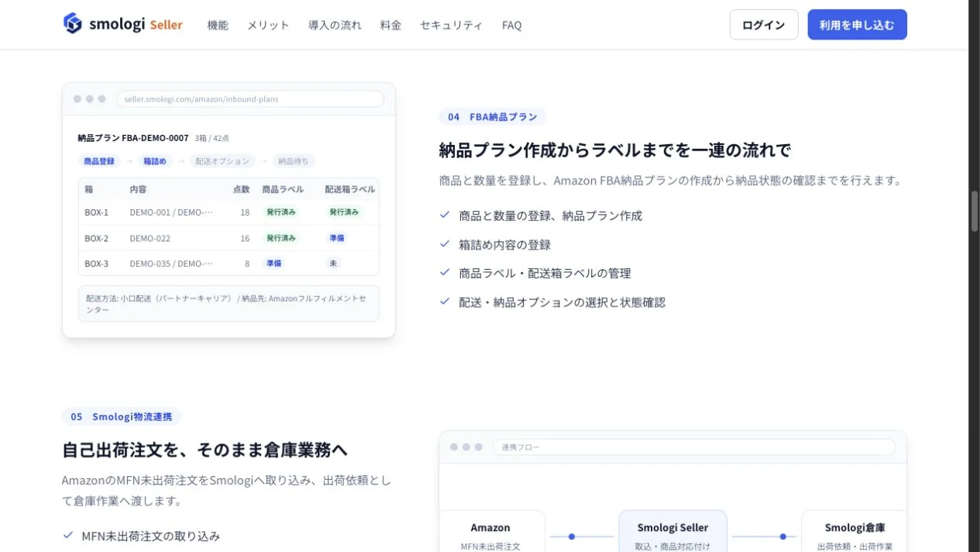Click the 18 点数 cell for BOX-1
Image resolution: width=980 pixels, height=552 pixels.
pos(245,212)
